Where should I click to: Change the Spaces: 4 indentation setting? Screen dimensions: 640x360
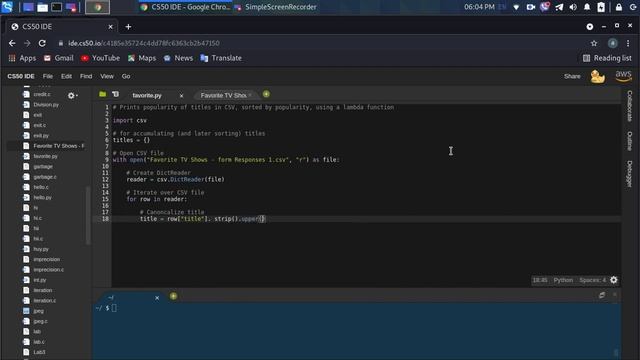pyautogui.click(x=592, y=280)
